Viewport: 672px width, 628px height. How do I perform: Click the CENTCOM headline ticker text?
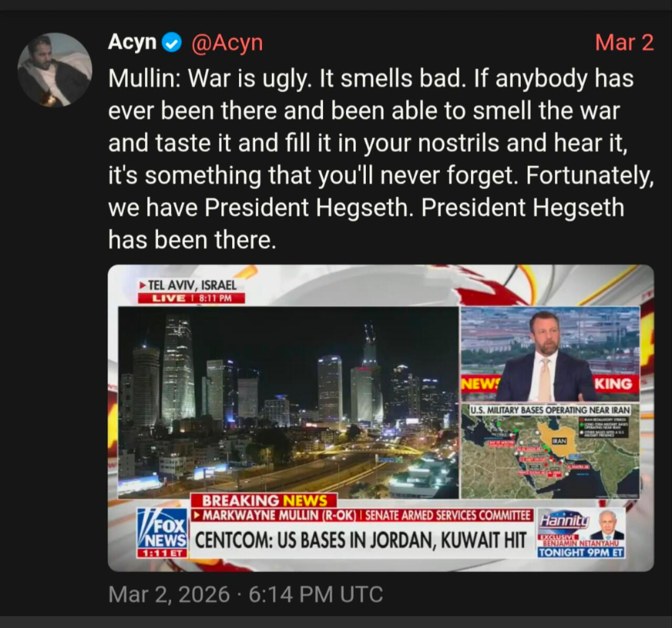pos(360,540)
